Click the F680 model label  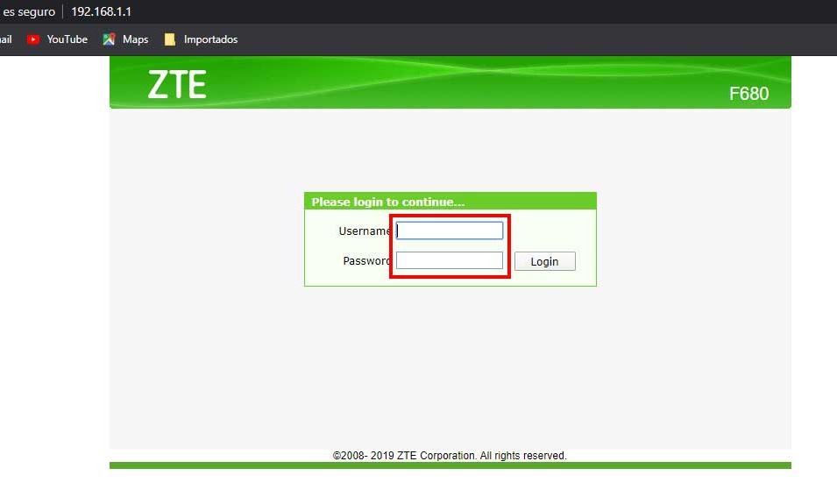[x=749, y=94]
